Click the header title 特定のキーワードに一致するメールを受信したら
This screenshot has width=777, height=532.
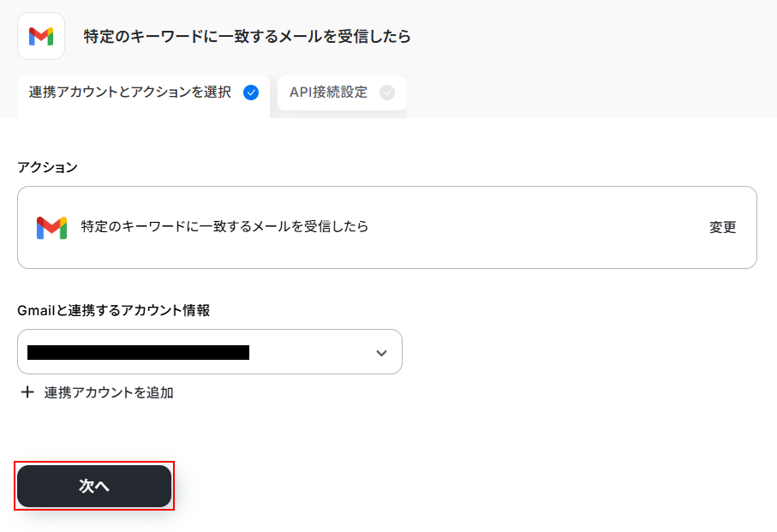[x=247, y=37]
